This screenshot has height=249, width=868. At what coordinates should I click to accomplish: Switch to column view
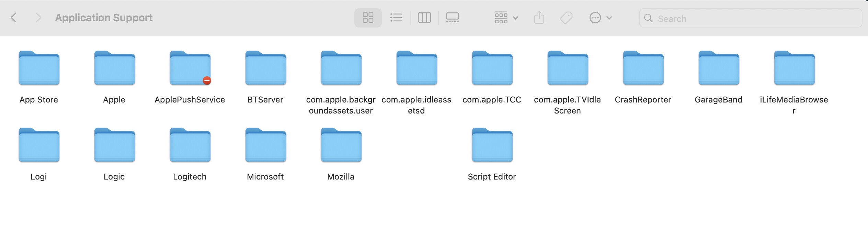(424, 18)
